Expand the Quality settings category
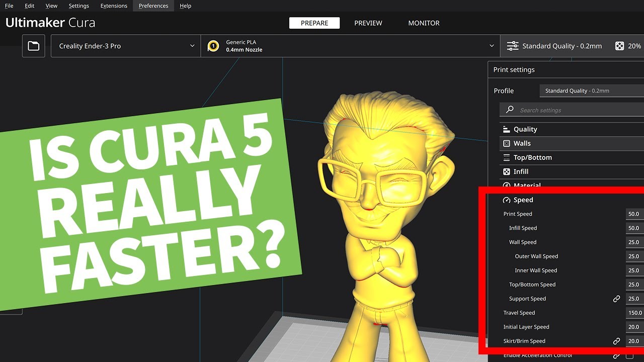 [x=572, y=129]
